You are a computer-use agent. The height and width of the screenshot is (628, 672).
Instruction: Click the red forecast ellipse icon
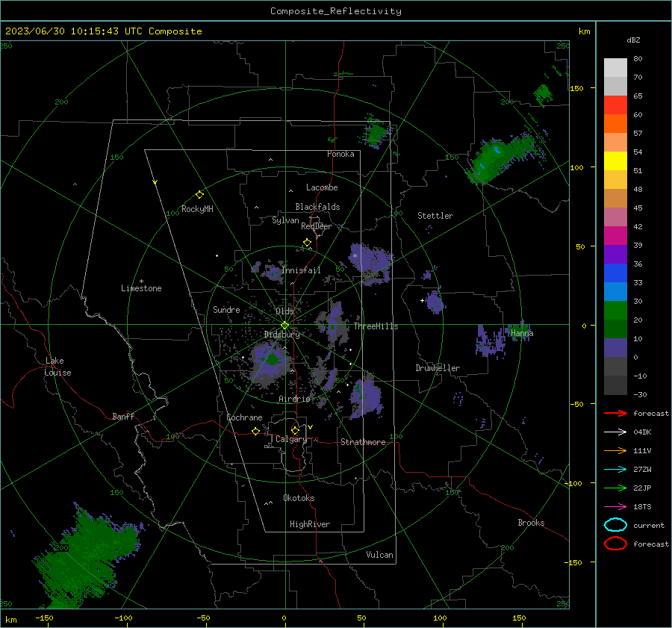[x=615, y=544]
